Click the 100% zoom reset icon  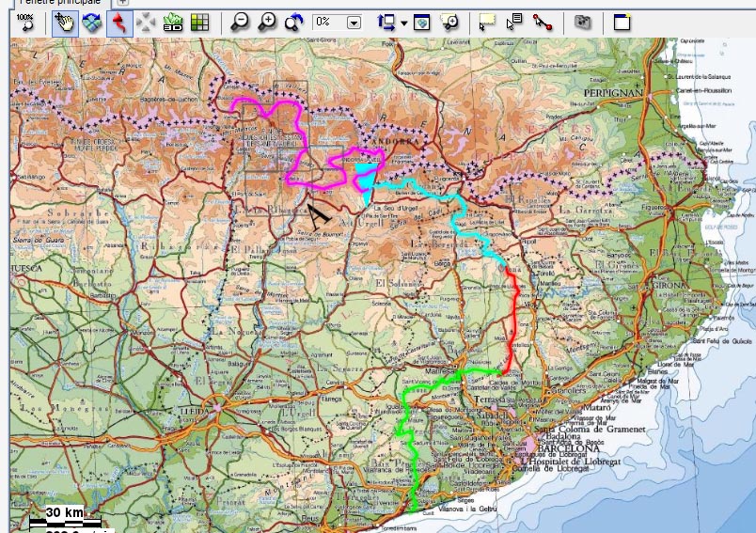tap(25, 23)
